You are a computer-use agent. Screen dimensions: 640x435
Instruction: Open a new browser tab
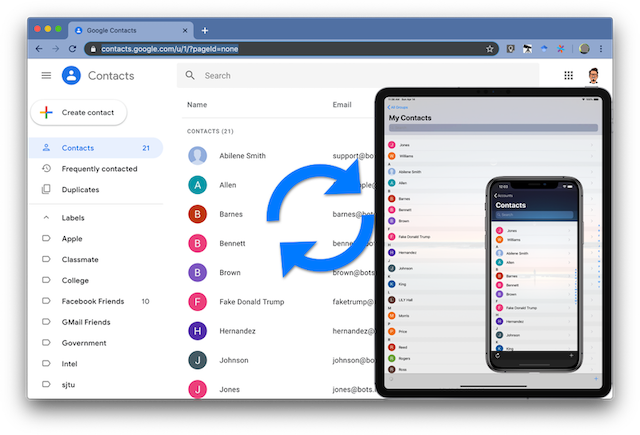205,31
